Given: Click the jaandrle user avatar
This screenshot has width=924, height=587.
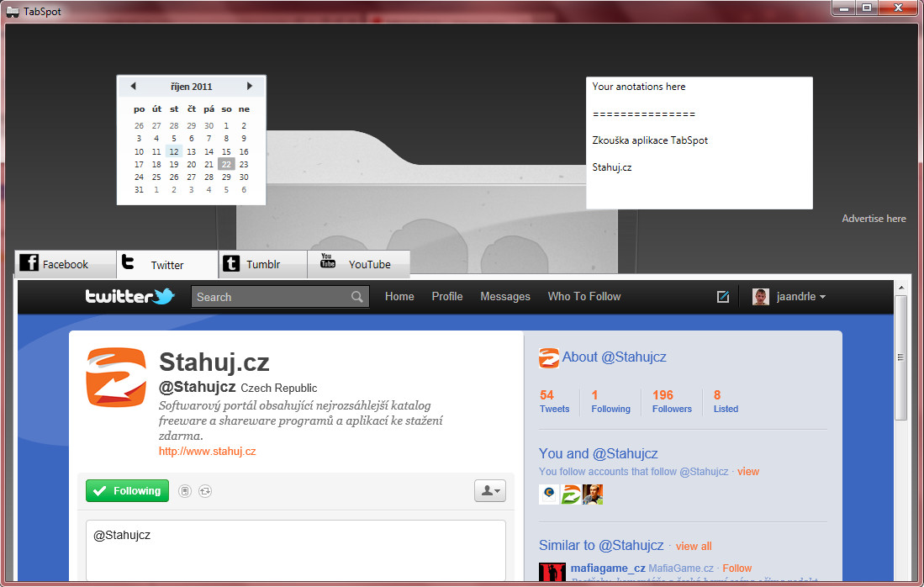Looking at the screenshot, I should (761, 297).
